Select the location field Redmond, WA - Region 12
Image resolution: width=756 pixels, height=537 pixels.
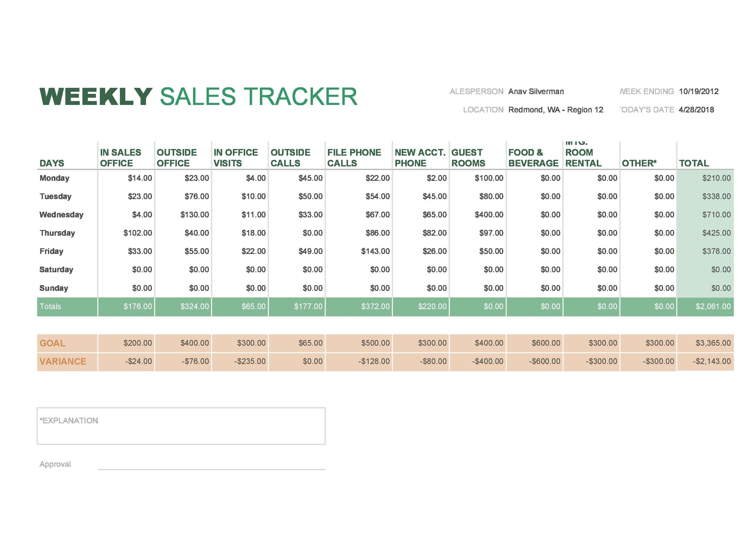(x=556, y=110)
